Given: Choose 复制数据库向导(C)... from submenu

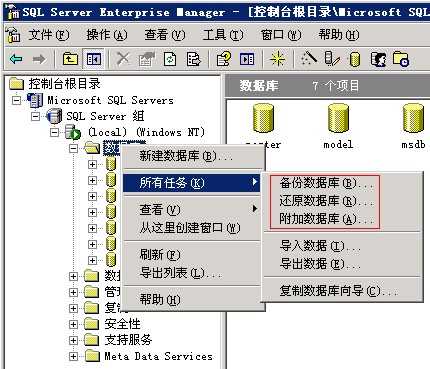Looking at the screenshot, I should tap(342, 291).
